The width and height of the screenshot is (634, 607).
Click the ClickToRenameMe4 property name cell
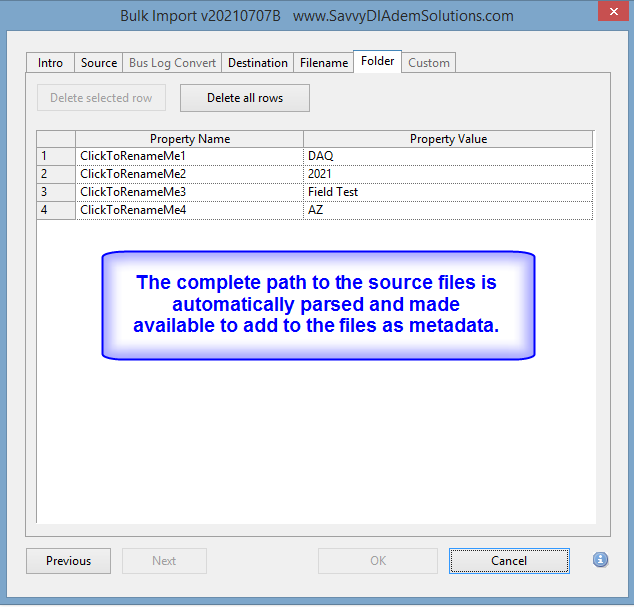(190, 210)
